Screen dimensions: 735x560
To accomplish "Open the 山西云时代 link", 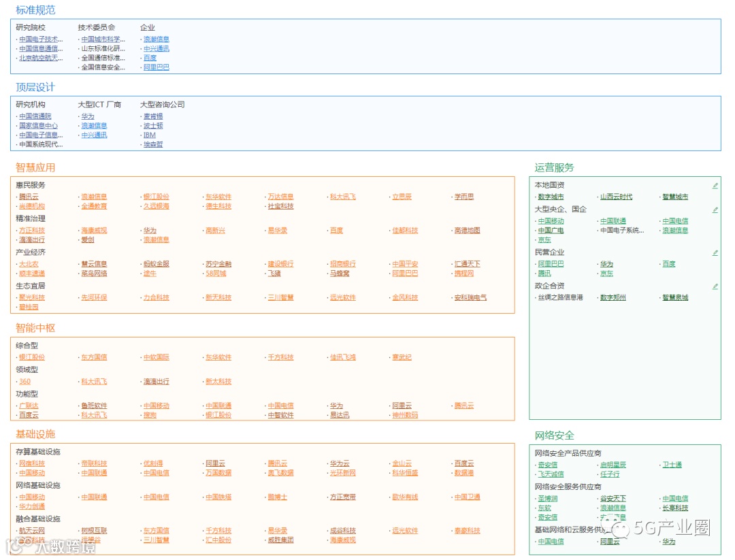I will click(616, 197).
